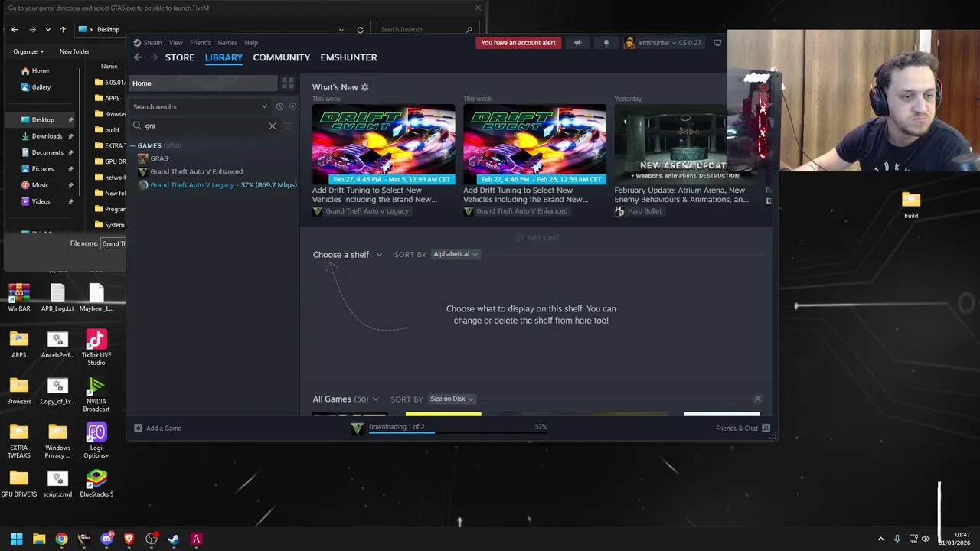The image size is (980, 551).
Task: Click Add shelf
Action: pyautogui.click(x=536, y=238)
